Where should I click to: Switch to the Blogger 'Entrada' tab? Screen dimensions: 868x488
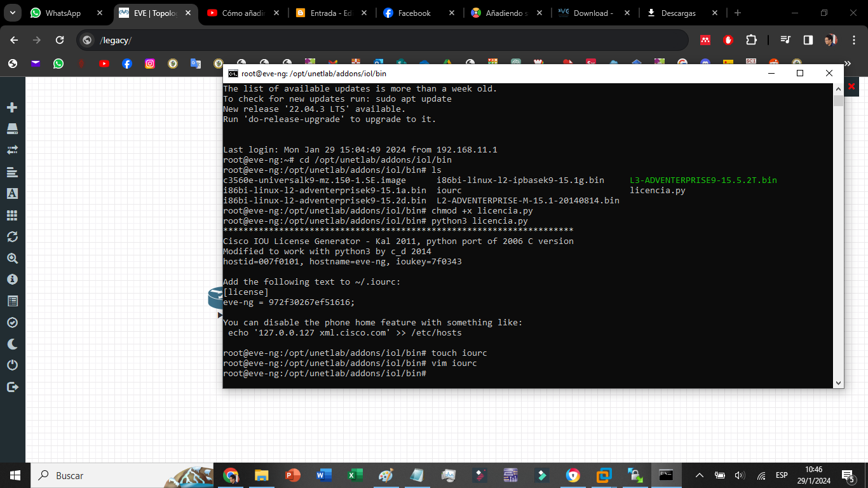point(331,13)
